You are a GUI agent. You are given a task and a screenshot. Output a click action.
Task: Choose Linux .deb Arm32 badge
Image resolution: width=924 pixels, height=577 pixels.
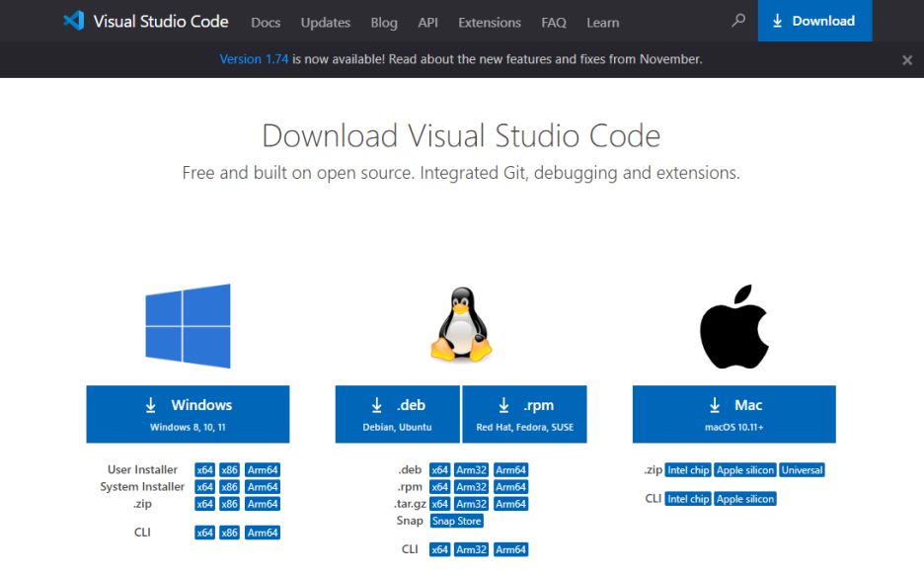click(x=472, y=470)
